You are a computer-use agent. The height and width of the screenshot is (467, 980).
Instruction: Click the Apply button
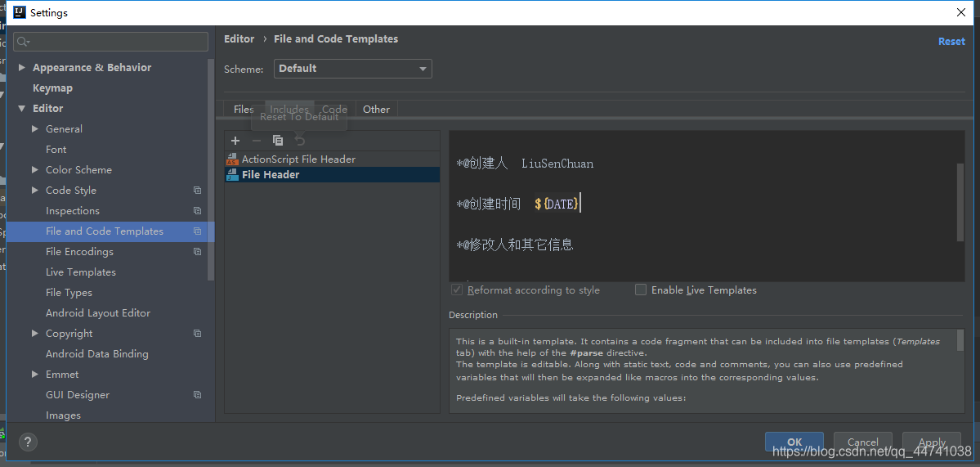pyautogui.click(x=932, y=442)
